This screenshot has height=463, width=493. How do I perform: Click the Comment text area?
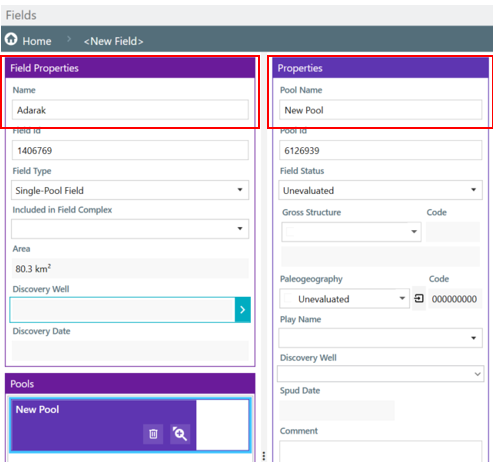381,451
